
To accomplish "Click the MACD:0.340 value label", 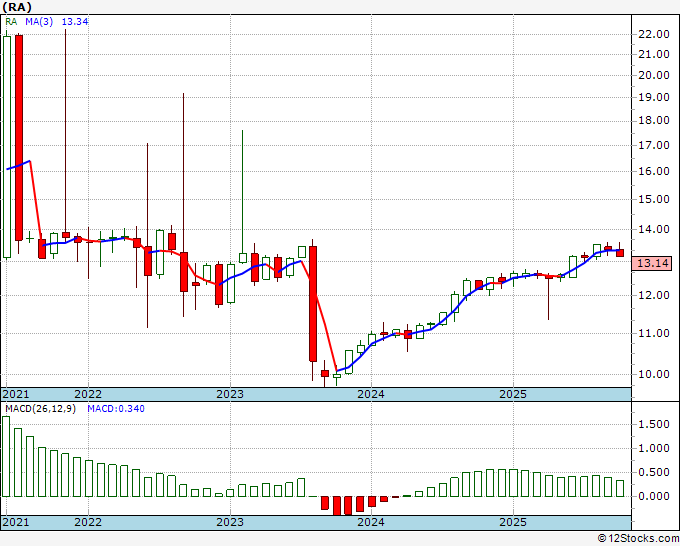I will [x=116, y=409].
